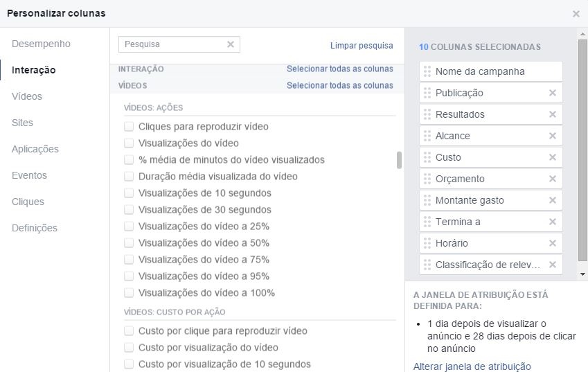The width and height of the screenshot is (588, 372).
Task: Check Visualizações do vídeo a 95%
Action: click(x=129, y=276)
